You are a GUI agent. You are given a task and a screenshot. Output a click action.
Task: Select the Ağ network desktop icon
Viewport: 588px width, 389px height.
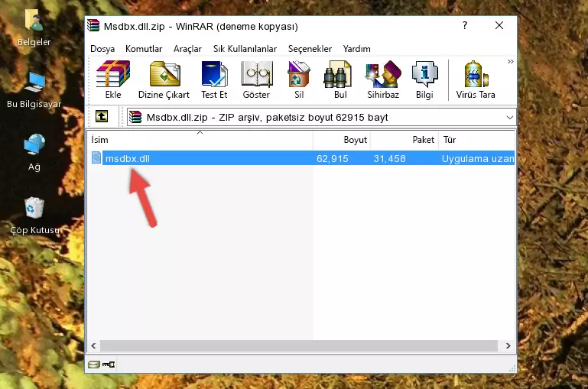point(34,153)
